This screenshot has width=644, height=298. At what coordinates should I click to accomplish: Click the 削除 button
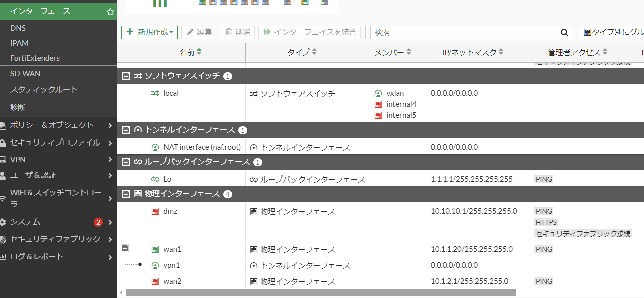coord(237,32)
